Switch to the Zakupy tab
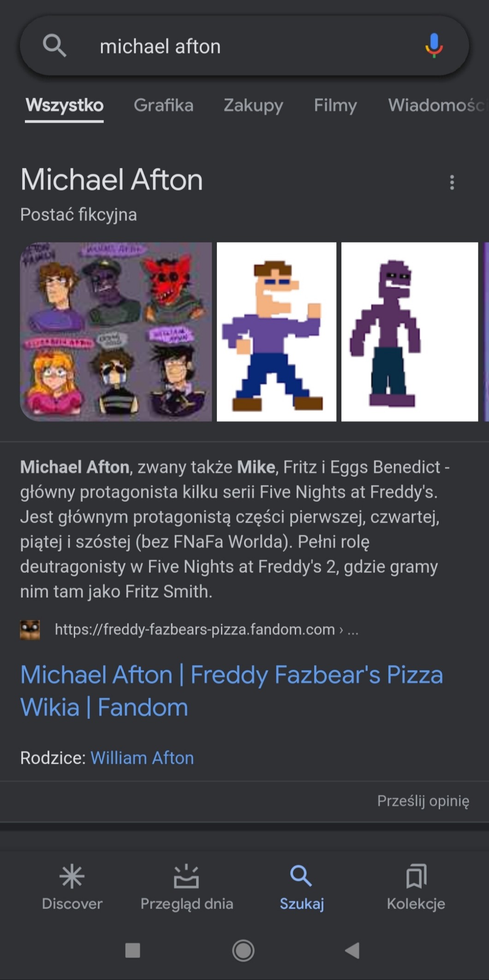The width and height of the screenshot is (489, 980). (253, 105)
